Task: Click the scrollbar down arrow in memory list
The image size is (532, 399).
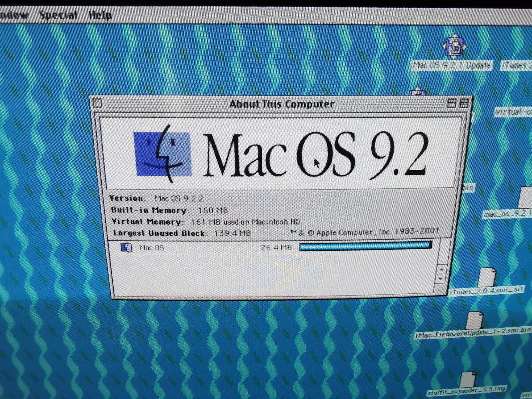Action: [x=441, y=279]
